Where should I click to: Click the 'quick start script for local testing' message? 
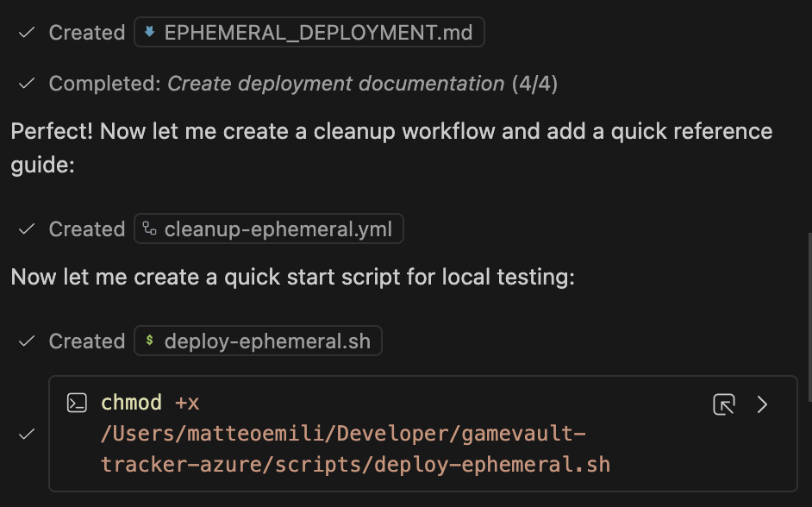[292, 278]
